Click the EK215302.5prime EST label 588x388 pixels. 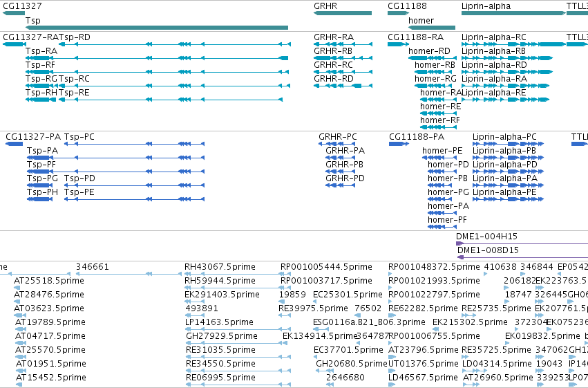(x=470, y=322)
